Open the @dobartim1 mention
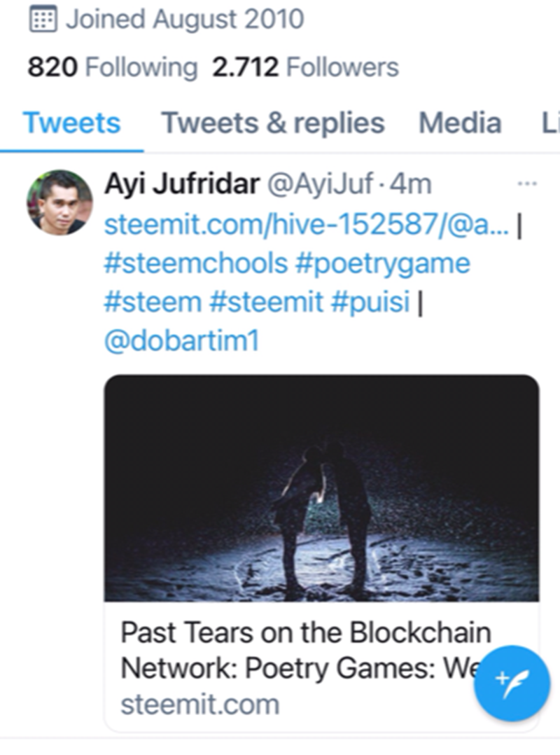This screenshot has width=560, height=755. (182, 340)
